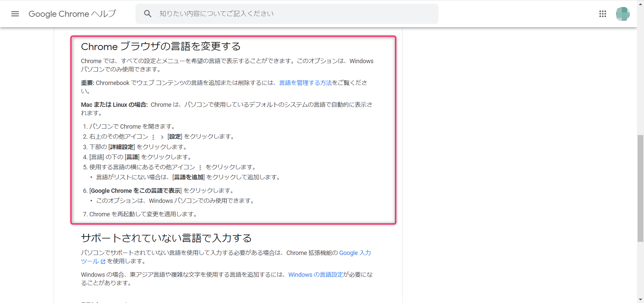This screenshot has width=644, height=303.
Task: Click text [Google Chrome をこの言語で表示]
Action: (136, 191)
